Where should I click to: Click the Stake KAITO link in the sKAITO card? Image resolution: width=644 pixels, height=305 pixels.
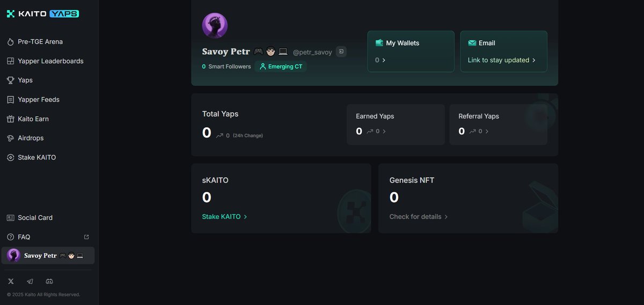221,217
